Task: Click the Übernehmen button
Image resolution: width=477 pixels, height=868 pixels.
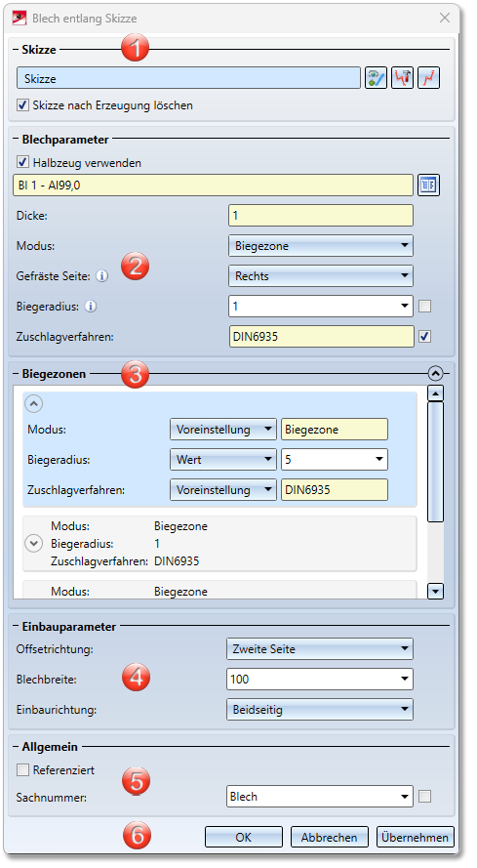Action: click(x=415, y=837)
